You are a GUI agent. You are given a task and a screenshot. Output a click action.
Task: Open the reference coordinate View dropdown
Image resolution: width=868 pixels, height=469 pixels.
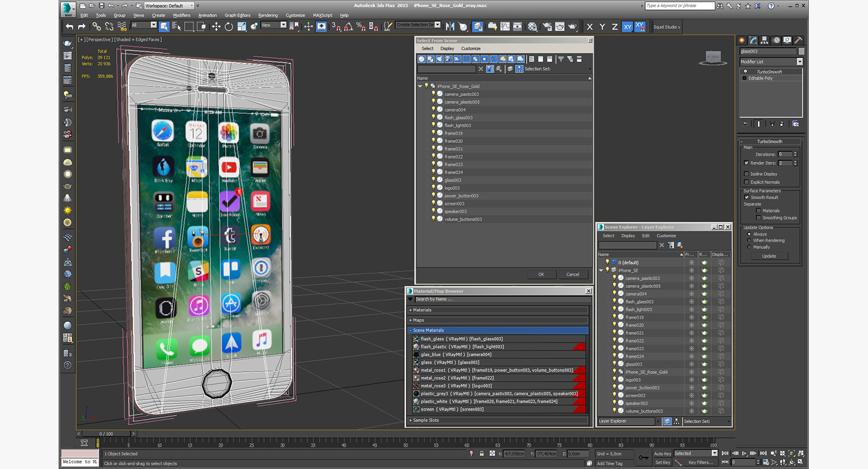[x=273, y=25]
